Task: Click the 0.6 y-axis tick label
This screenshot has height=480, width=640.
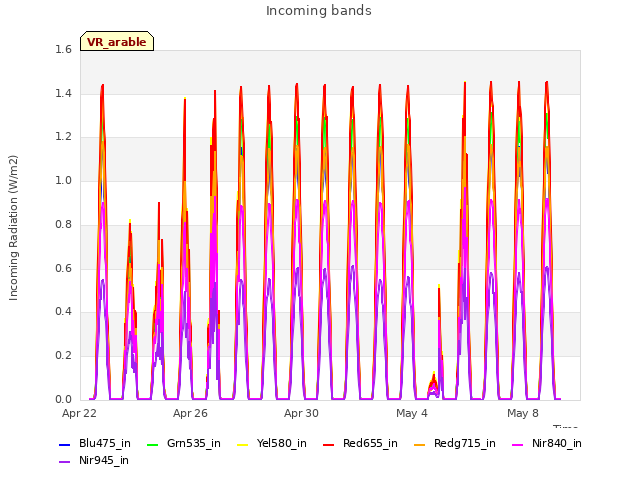Action: (63, 268)
